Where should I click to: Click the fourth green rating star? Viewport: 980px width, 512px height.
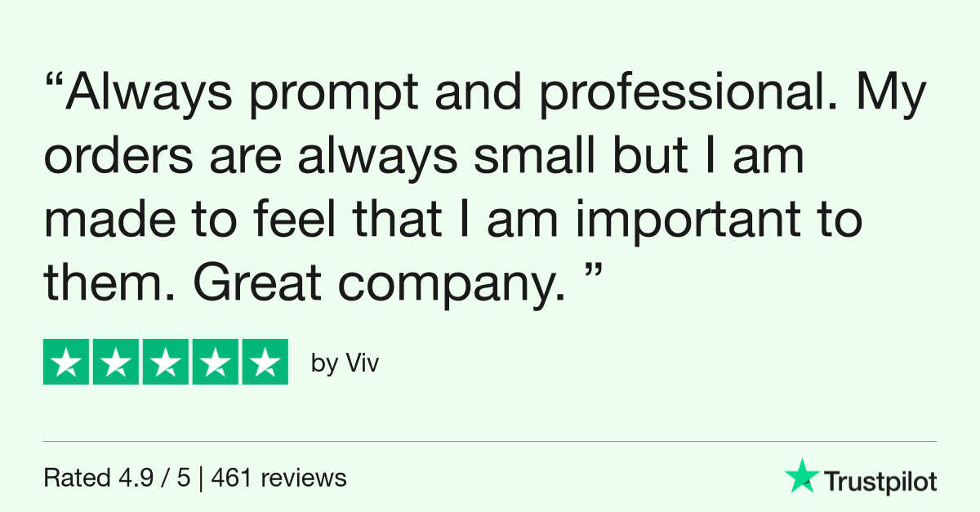point(215,362)
